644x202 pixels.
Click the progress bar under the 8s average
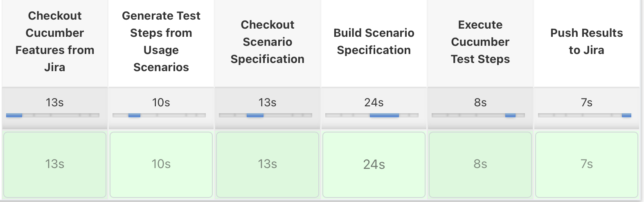478,115
